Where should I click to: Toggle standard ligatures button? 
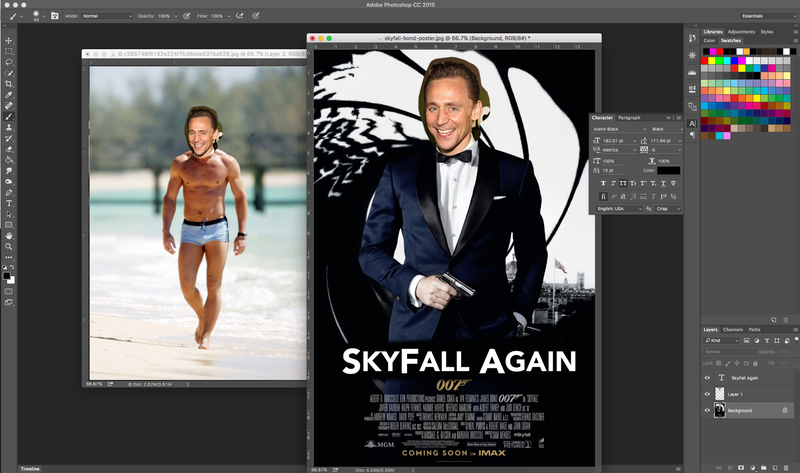[x=603, y=196]
